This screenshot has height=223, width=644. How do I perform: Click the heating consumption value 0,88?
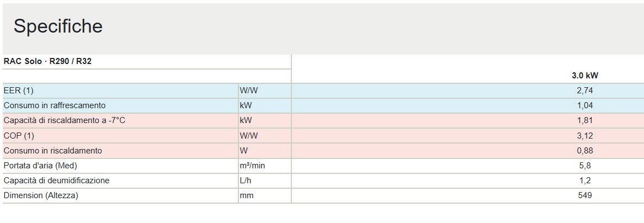[585, 151]
